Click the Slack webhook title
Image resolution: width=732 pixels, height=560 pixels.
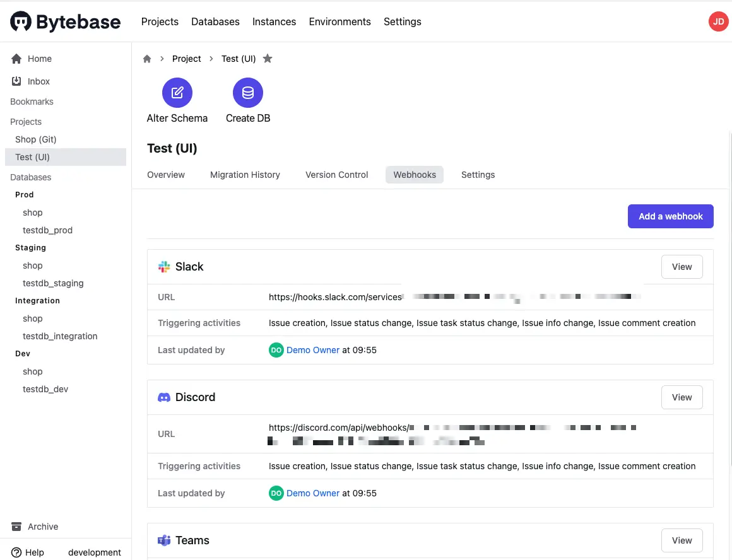[189, 267]
